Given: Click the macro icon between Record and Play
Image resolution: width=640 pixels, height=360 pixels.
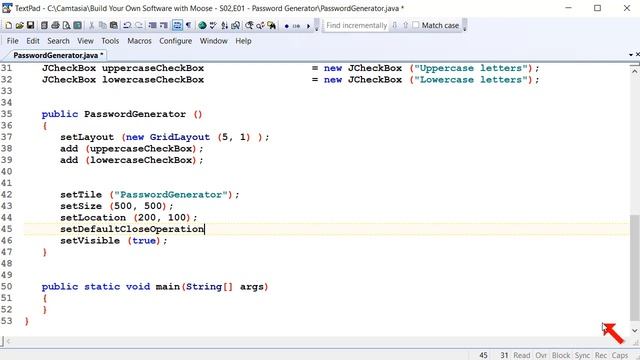Looking at the screenshot, I should pos(297,26).
